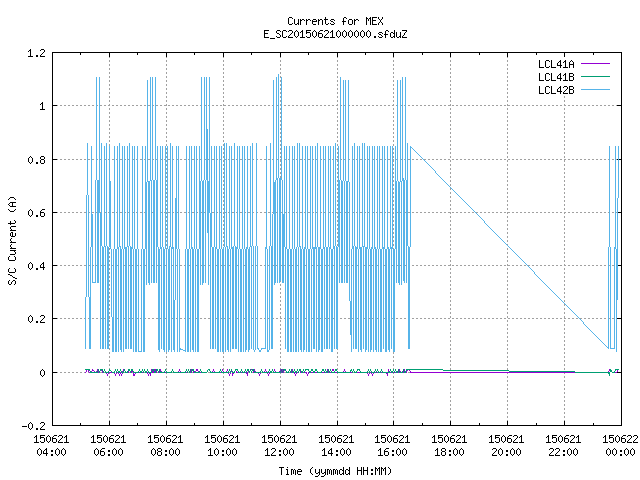Image resolution: width=640 pixels, height=480 pixels.
Task: Click the x-axis tick label 150621 20:00
Action: click(x=506, y=446)
